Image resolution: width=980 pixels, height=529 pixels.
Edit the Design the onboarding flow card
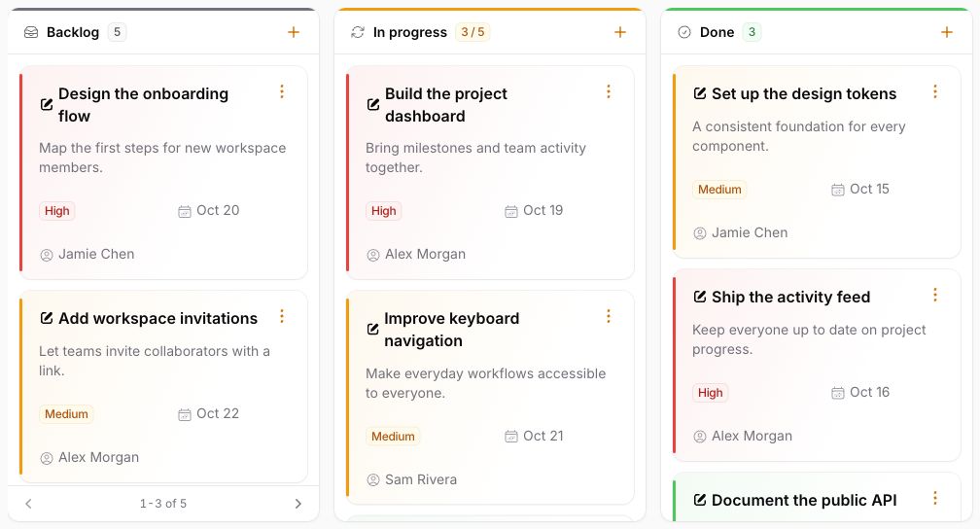click(x=47, y=104)
